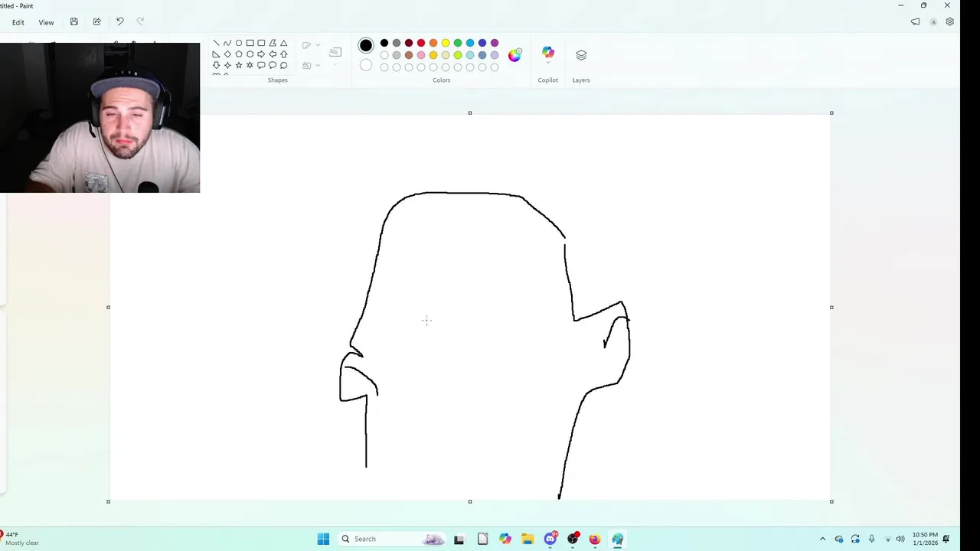Image resolution: width=980 pixels, height=551 pixels.
Task: Open Firefox from taskbar
Action: click(x=595, y=539)
